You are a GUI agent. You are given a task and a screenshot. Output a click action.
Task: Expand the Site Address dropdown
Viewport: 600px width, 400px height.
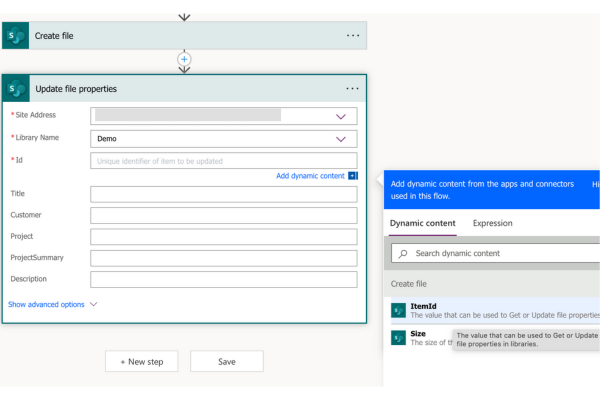click(x=341, y=116)
